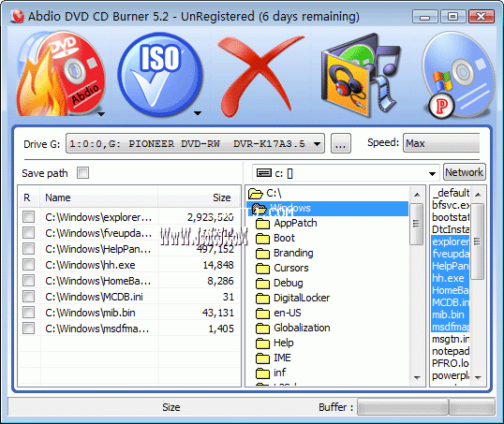The image size is (504, 424).
Task: Select DtcInsta file in file list
Action: [x=451, y=229]
